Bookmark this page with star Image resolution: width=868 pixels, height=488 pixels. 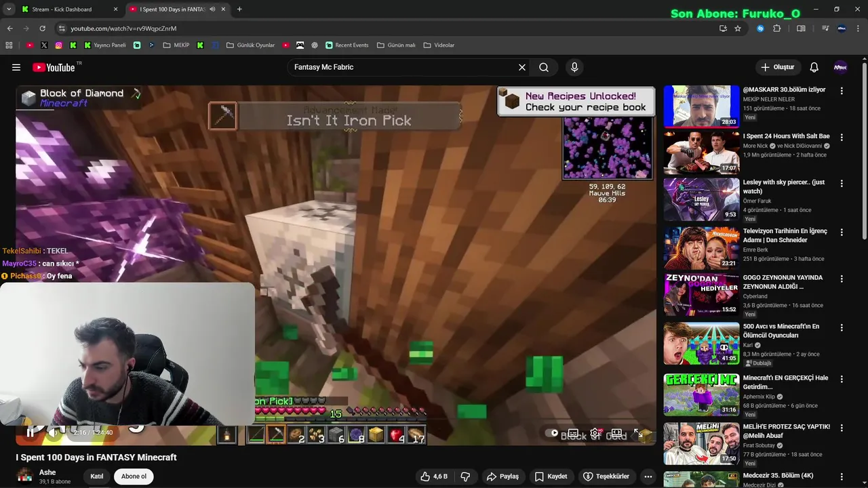(738, 28)
